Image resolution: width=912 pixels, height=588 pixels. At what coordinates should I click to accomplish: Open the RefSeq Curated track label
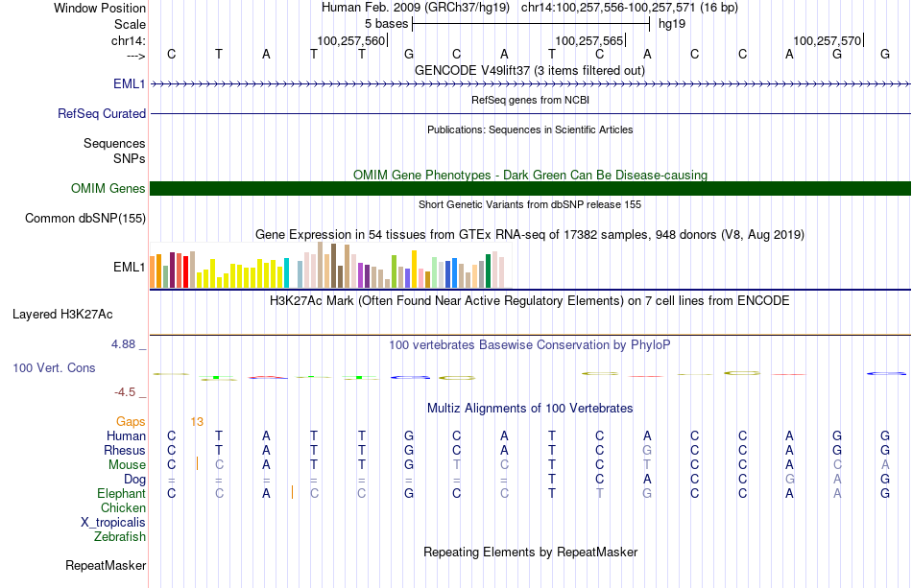(102, 113)
